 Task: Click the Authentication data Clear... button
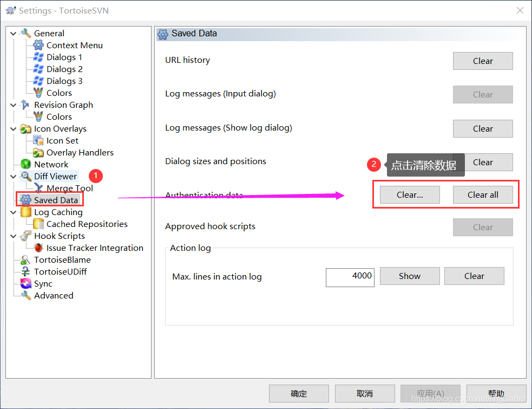410,194
